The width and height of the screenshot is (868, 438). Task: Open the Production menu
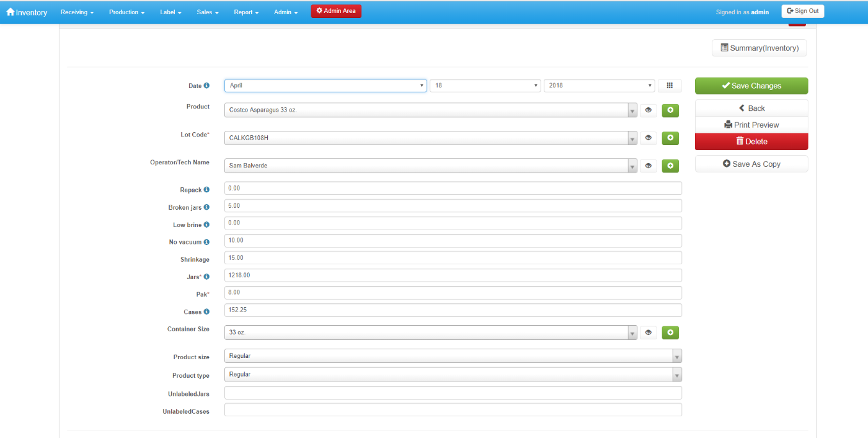point(126,12)
